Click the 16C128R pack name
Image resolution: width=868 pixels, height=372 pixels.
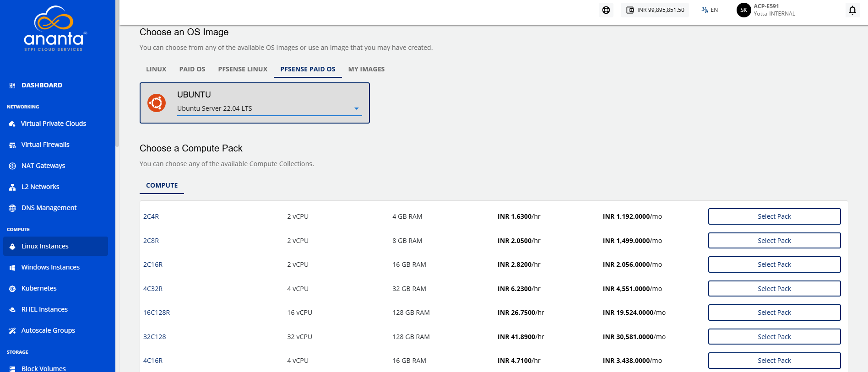157,313
